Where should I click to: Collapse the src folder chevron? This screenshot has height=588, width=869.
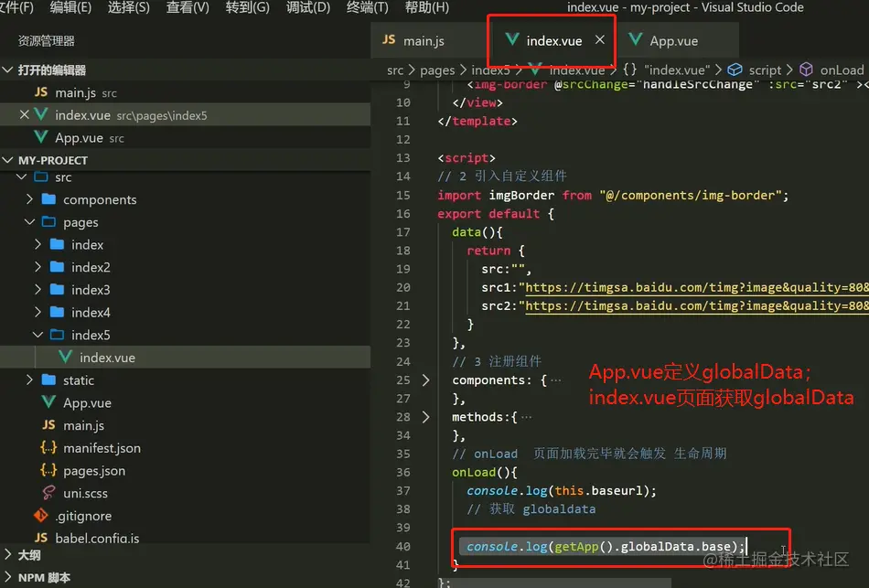pyautogui.click(x=22, y=176)
